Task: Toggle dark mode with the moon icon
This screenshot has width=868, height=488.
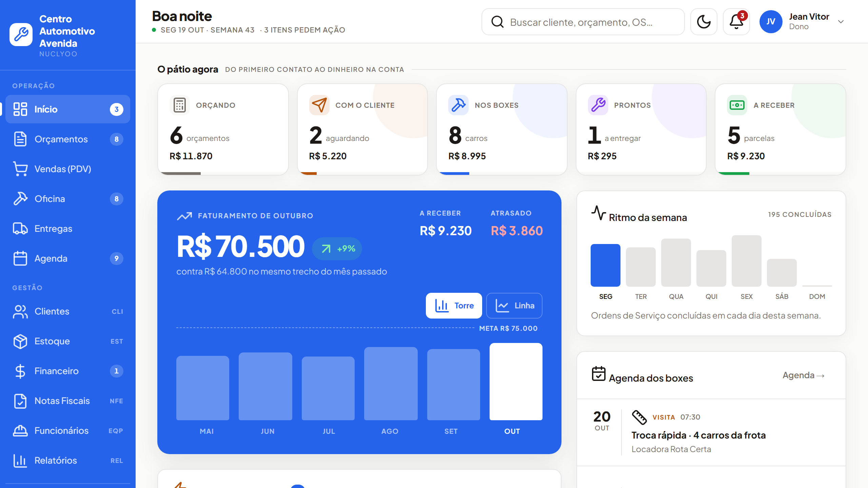Action: click(x=704, y=22)
